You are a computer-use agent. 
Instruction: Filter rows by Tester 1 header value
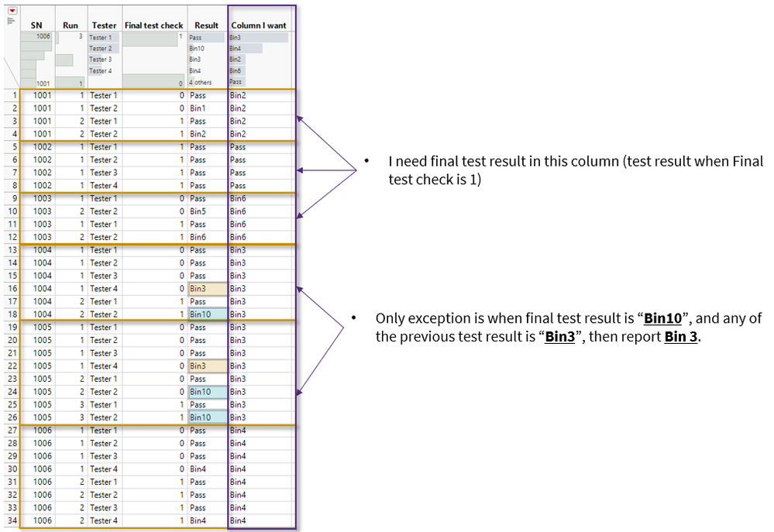coord(101,36)
